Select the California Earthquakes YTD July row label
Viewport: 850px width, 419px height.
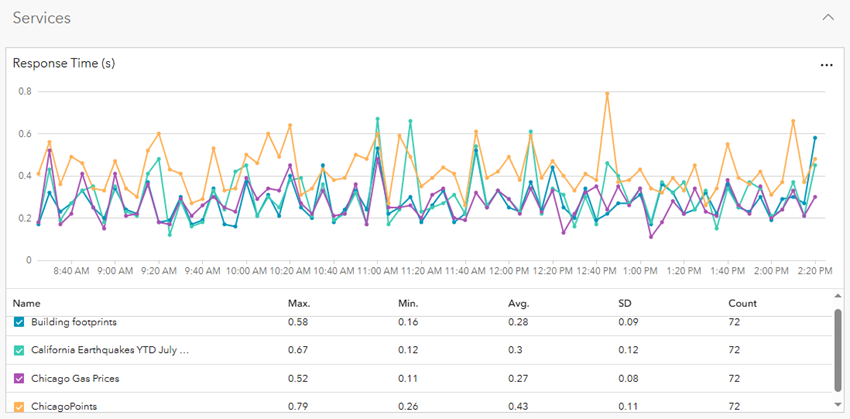click(110, 350)
